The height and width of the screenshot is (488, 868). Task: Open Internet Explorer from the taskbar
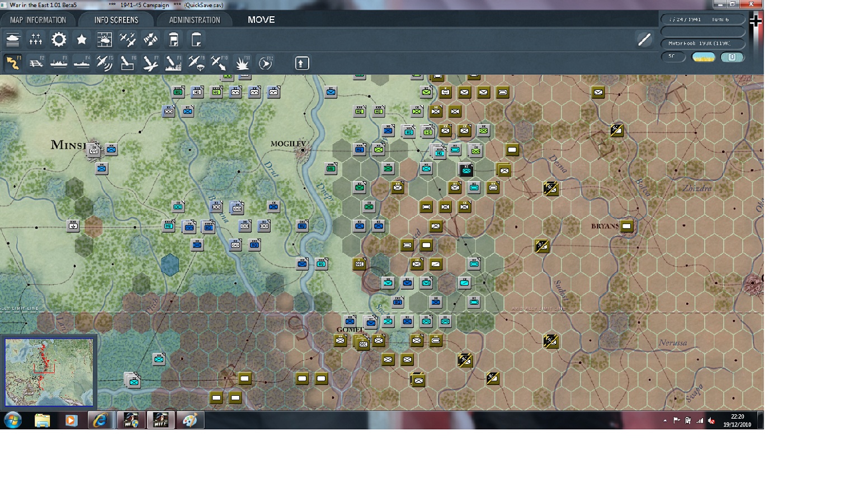pyautogui.click(x=100, y=420)
